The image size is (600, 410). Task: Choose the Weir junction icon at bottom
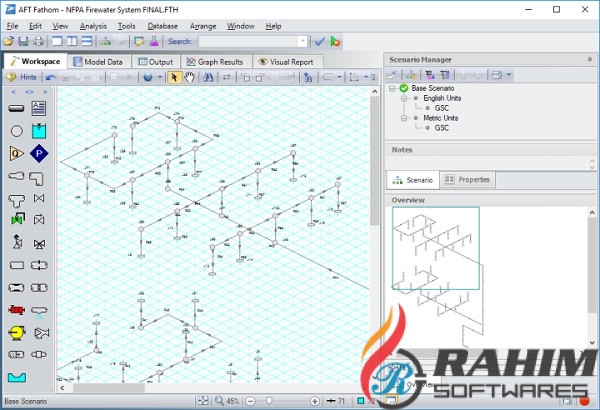pos(16,377)
